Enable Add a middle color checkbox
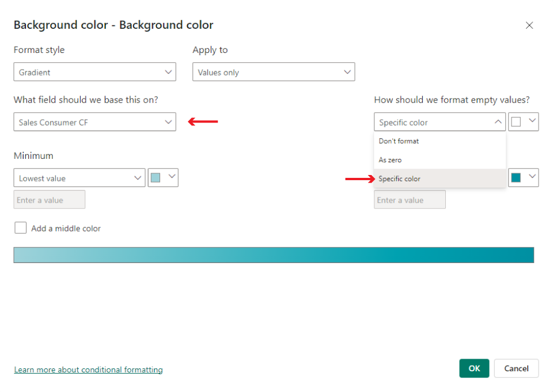Screen dimensions: 553x392 tap(21, 228)
